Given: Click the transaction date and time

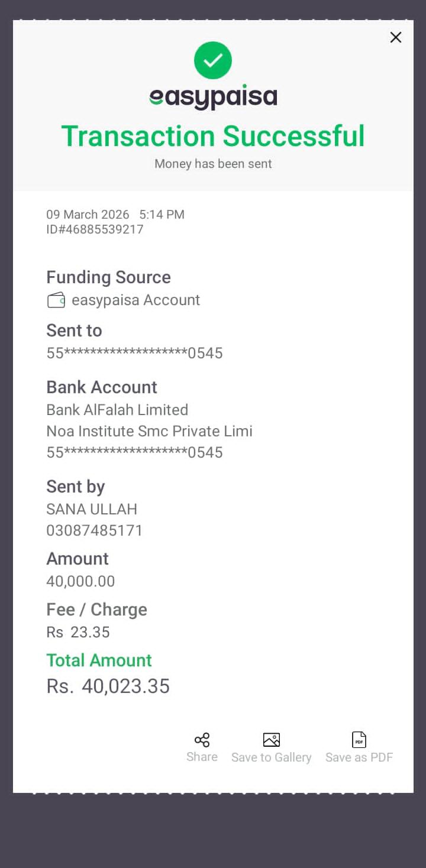Looking at the screenshot, I should coord(115,215).
